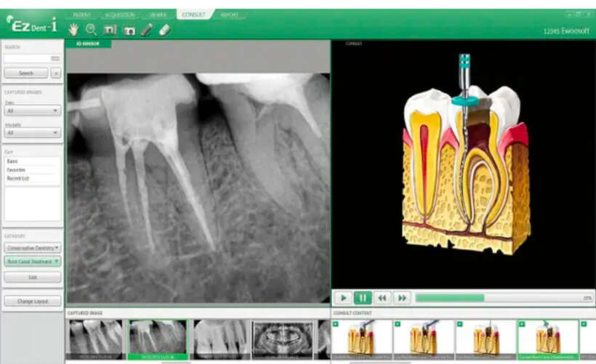Open the Root Canal Treatment dropdown
Viewport: 596px width, 364px height.
33,261
